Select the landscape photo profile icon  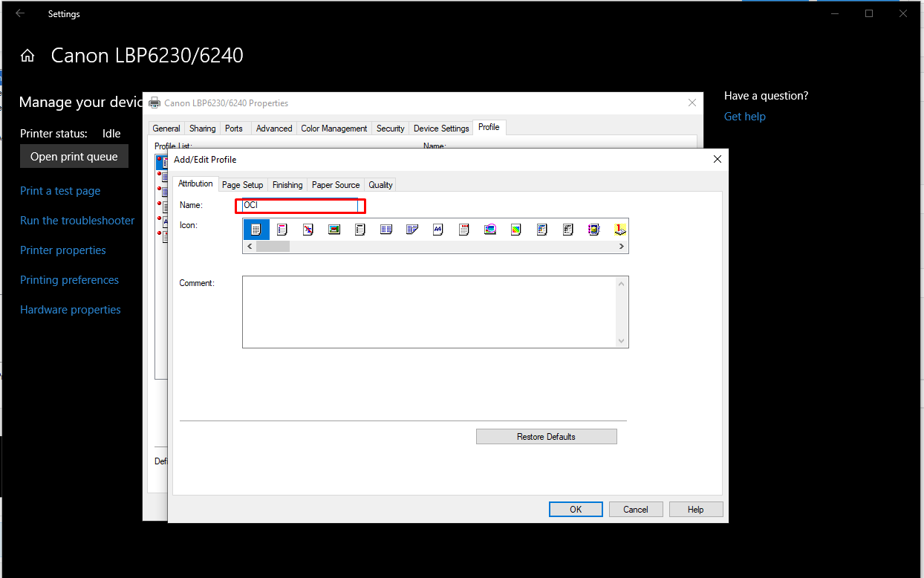pyautogui.click(x=334, y=230)
